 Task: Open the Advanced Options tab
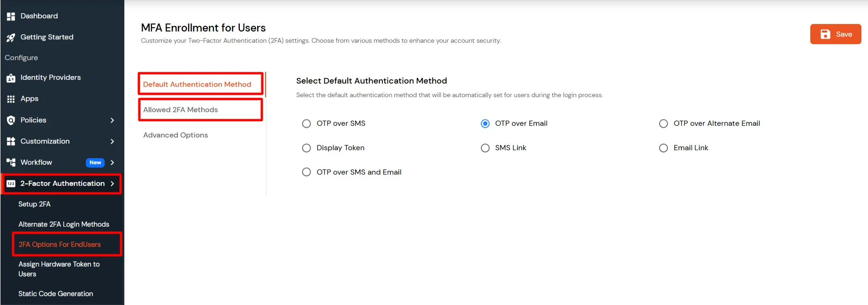(175, 135)
